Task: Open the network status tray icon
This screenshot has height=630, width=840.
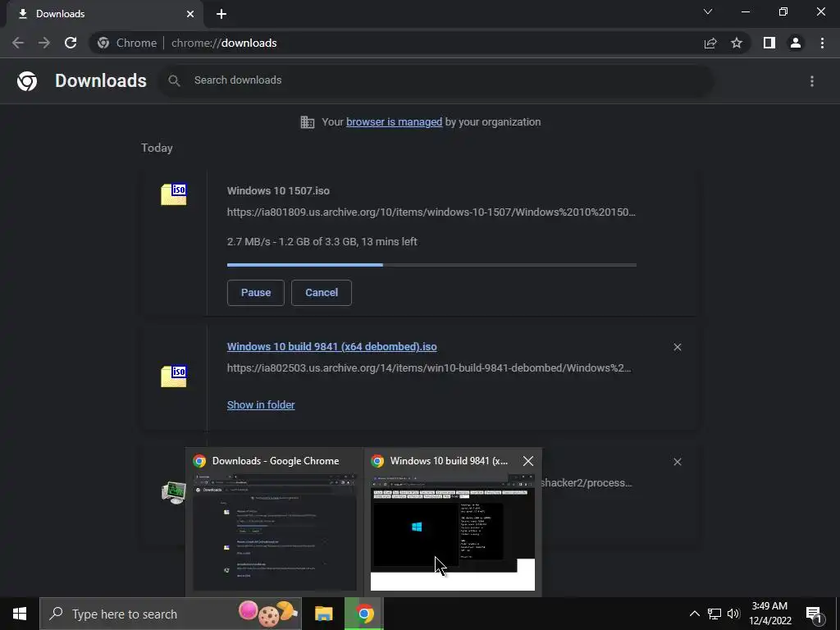Action: coord(714,614)
